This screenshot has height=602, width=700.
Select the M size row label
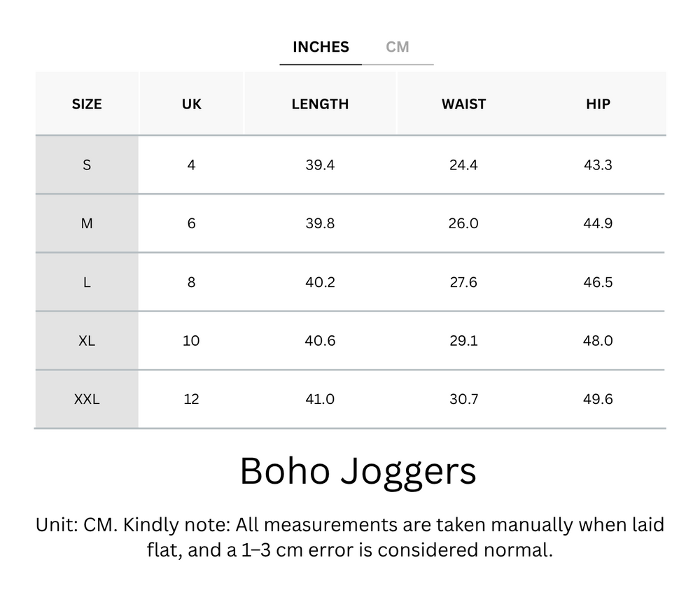point(86,223)
